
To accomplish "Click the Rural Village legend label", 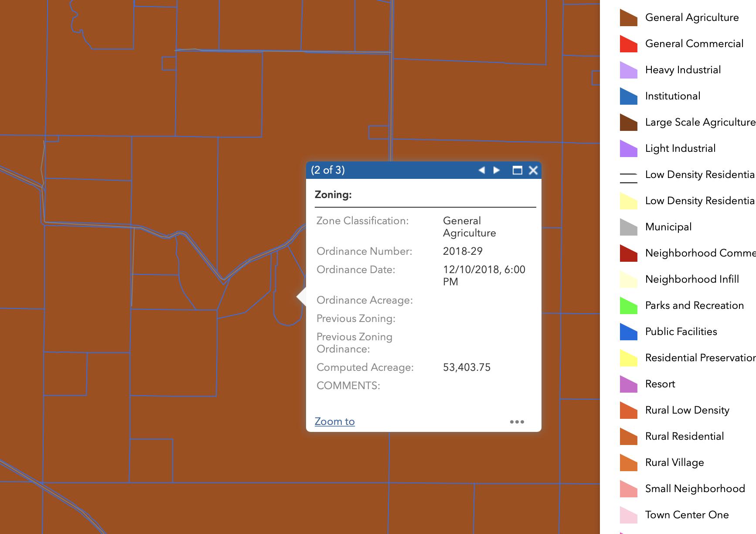I will [x=674, y=462].
